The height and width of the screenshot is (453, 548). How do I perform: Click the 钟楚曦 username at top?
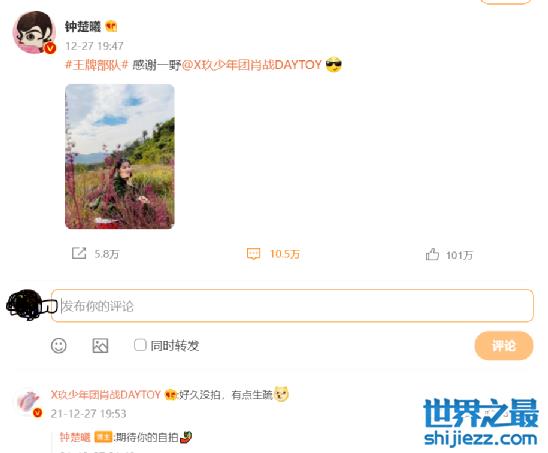click(83, 27)
